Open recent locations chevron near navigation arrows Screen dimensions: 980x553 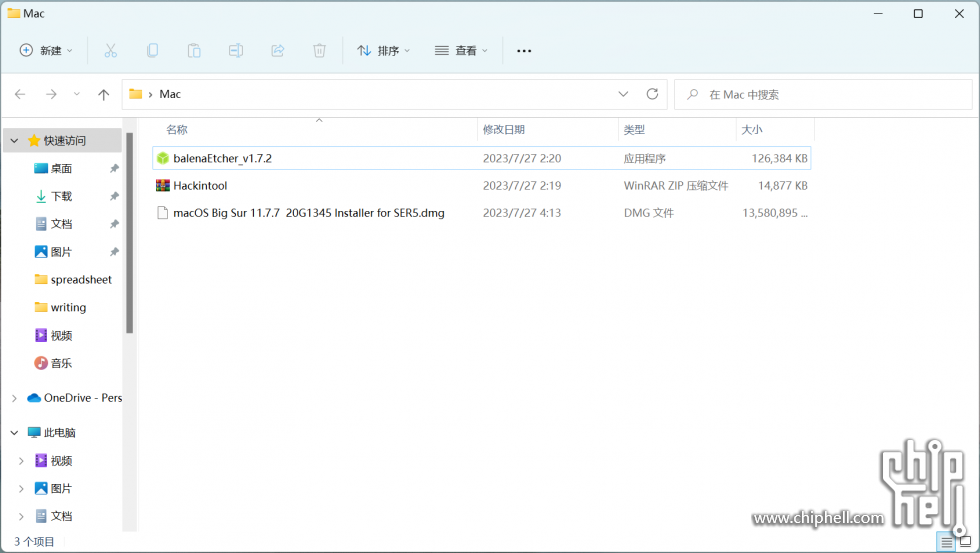[76, 94]
